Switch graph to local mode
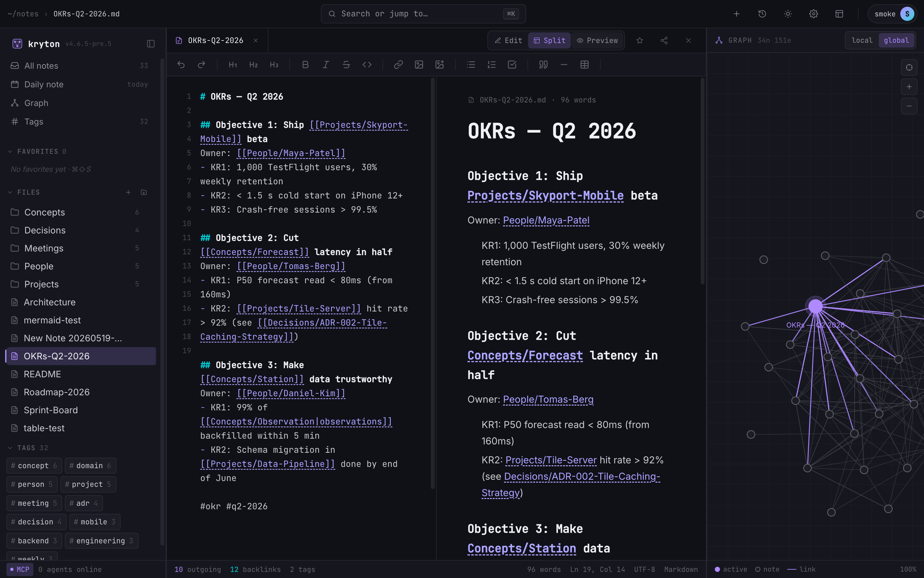The image size is (924, 578). pyautogui.click(x=862, y=40)
